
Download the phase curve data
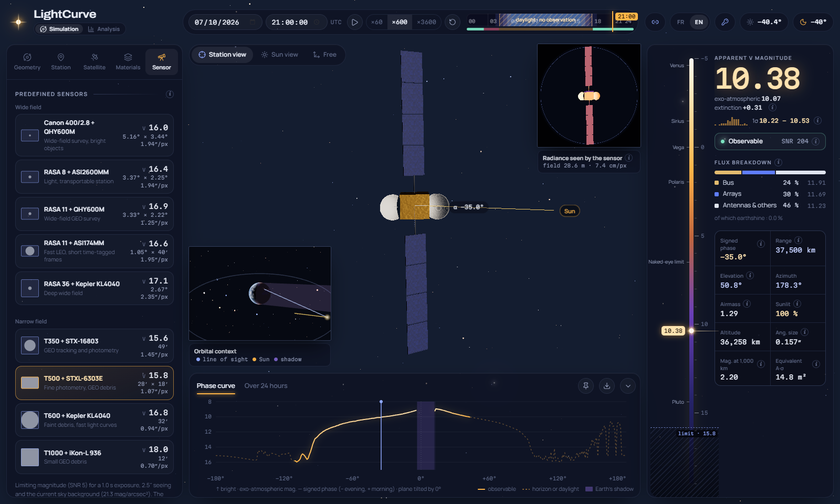pyautogui.click(x=607, y=386)
